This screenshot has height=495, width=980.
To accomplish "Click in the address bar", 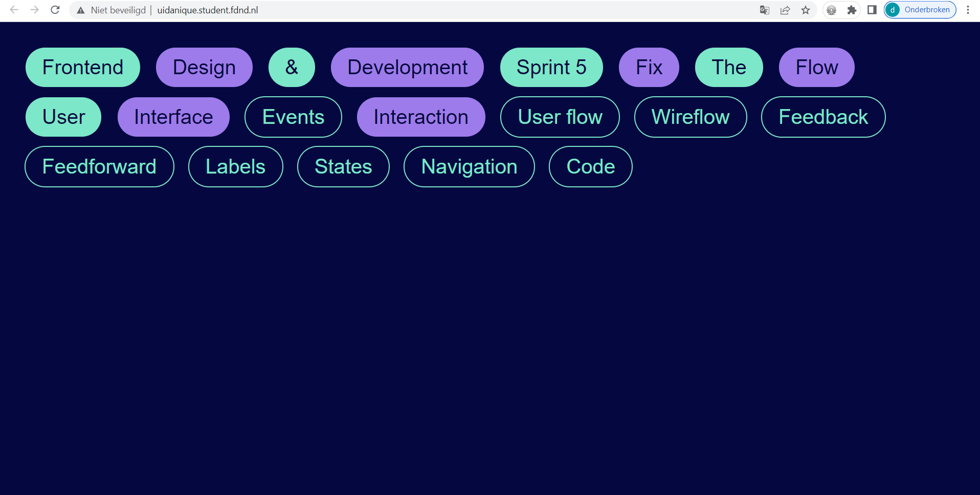I will pos(358,10).
